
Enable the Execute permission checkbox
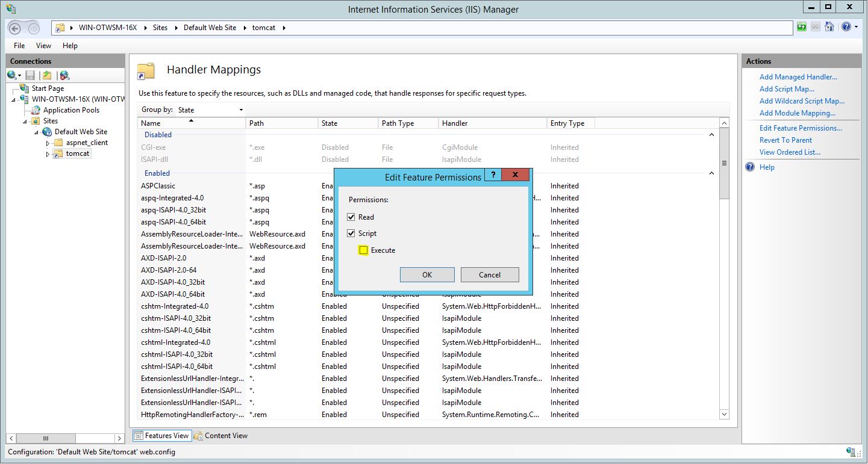click(x=363, y=250)
